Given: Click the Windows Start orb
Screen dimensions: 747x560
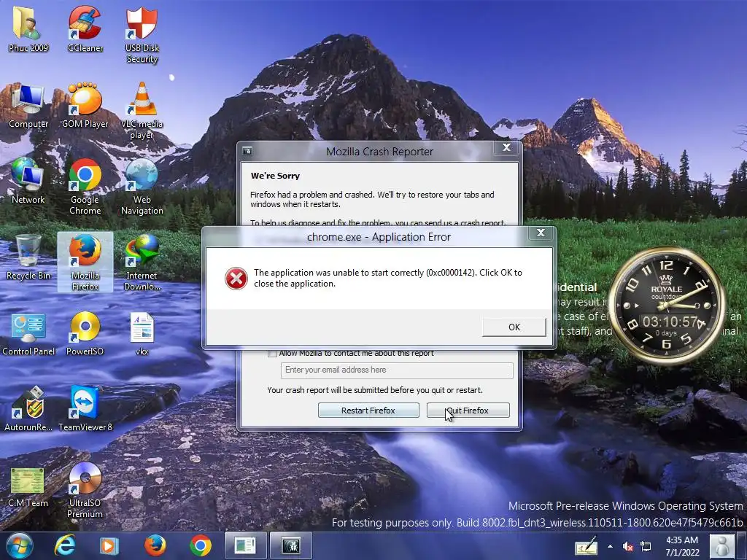Looking at the screenshot, I should (19, 545).
